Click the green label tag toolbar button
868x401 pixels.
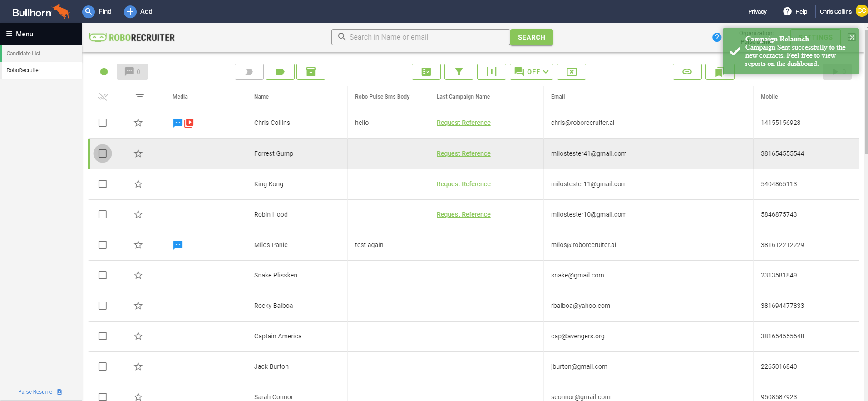[280, 72]
